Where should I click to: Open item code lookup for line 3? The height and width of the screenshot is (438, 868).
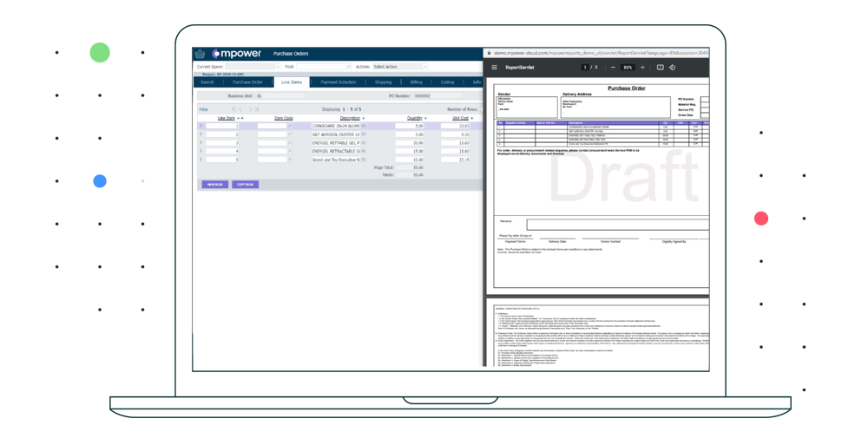[x=290, y=143]
